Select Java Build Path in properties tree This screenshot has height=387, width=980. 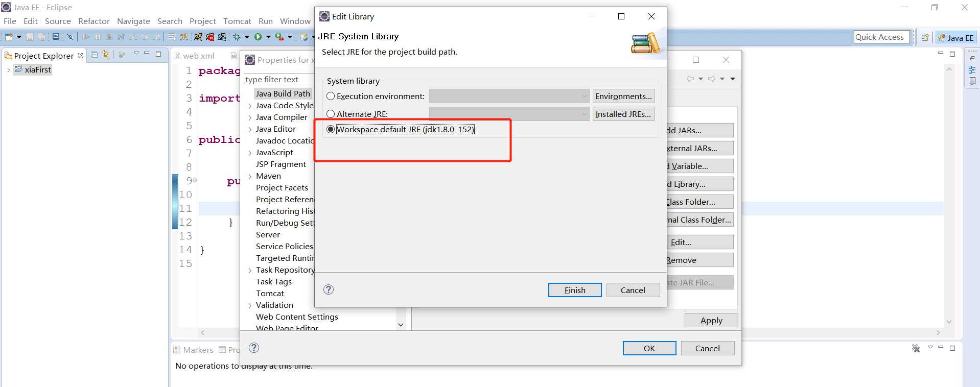point(283,93)
